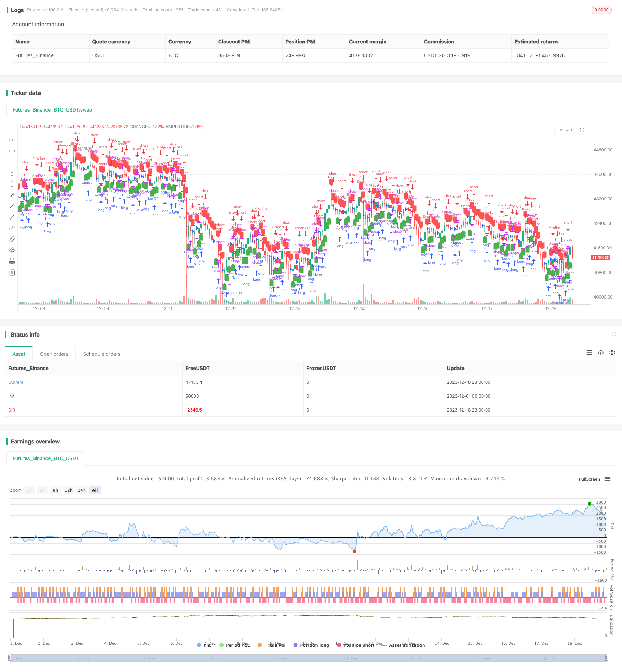622x672 pixels.
Task: Select the horizontal straight line drawing tool
Action: click(x=12, y=129)
